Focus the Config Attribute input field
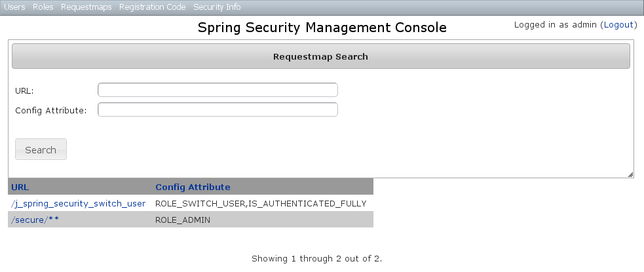The height and width of the screenshot is (272, 644). (x=218, y=109)
